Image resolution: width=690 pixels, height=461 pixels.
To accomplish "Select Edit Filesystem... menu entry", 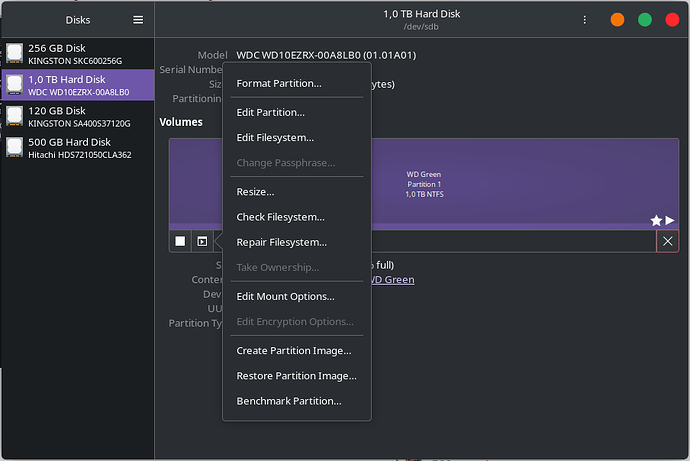I will tap(275, 137).
